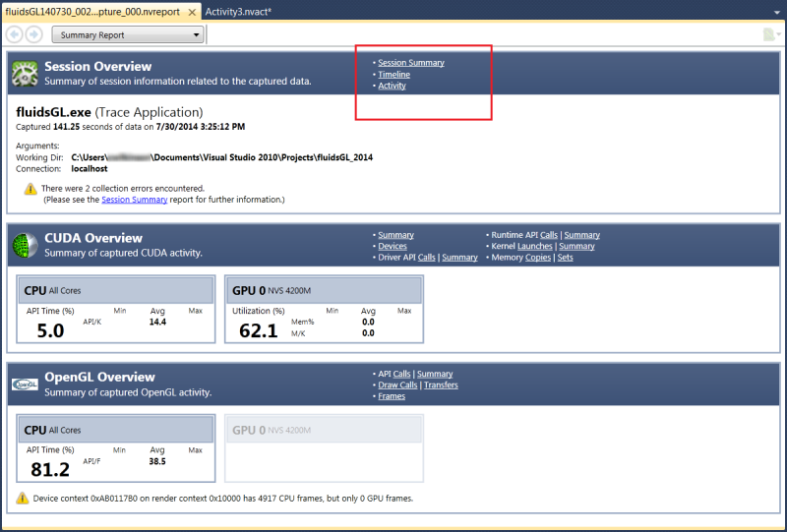Select the CUDA GPU 0 NVS 4200M header
The image size is (787, 532).
(324, 291)
